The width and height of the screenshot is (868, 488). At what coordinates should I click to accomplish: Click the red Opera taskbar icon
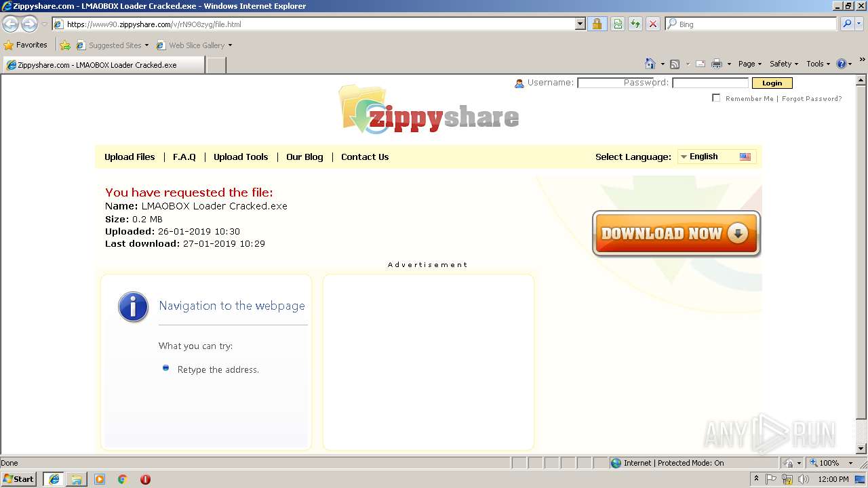tap(145, 479)
